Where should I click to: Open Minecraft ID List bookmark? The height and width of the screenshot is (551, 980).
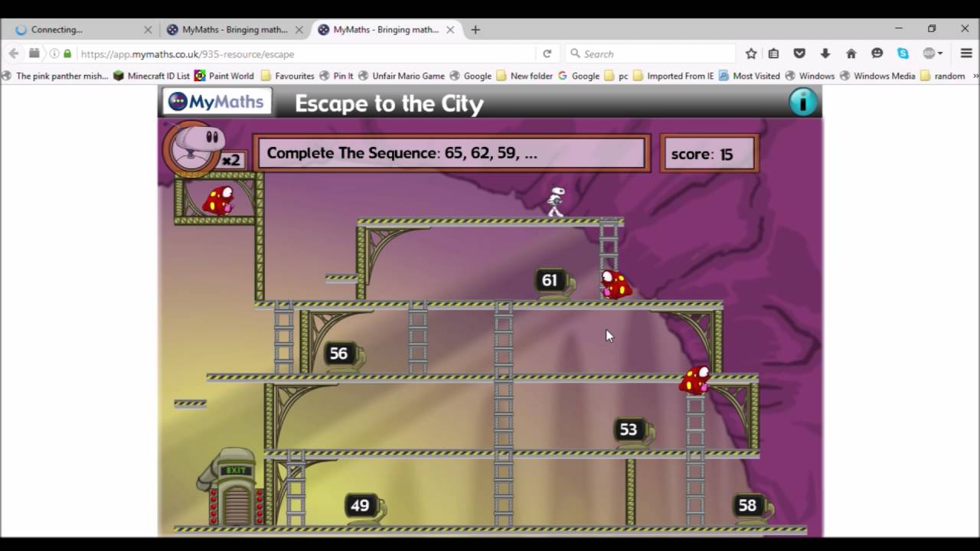[x=152, y=76]
